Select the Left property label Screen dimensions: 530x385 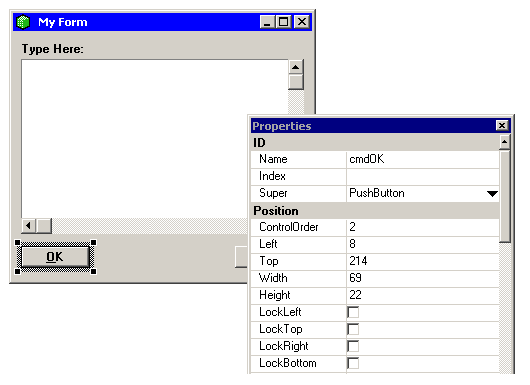268,244
